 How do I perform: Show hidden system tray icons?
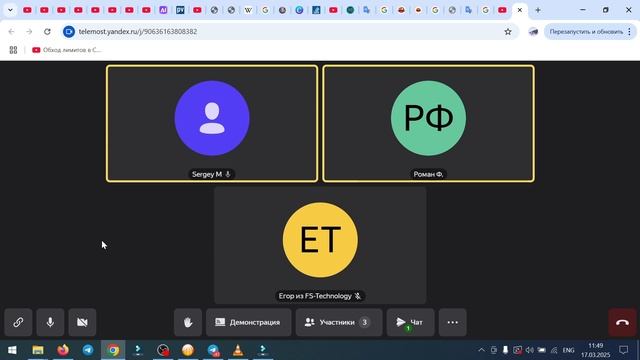[x=481, y=350]
